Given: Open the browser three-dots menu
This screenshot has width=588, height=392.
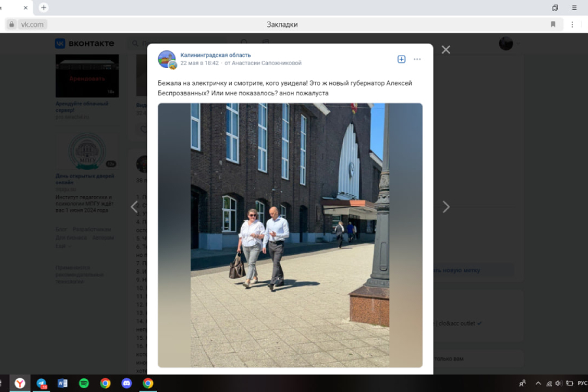Looking at the screenshot, I should (x=572, y=24).
